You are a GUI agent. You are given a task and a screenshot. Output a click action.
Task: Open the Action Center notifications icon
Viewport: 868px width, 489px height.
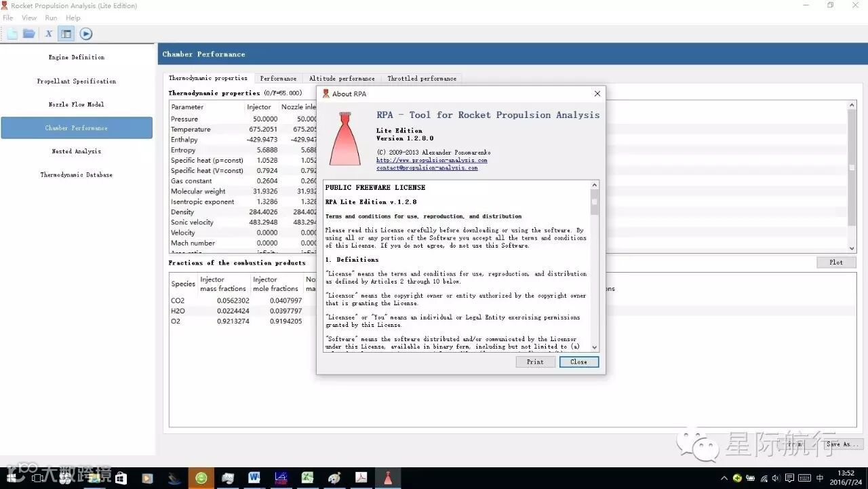click(789, 478)
